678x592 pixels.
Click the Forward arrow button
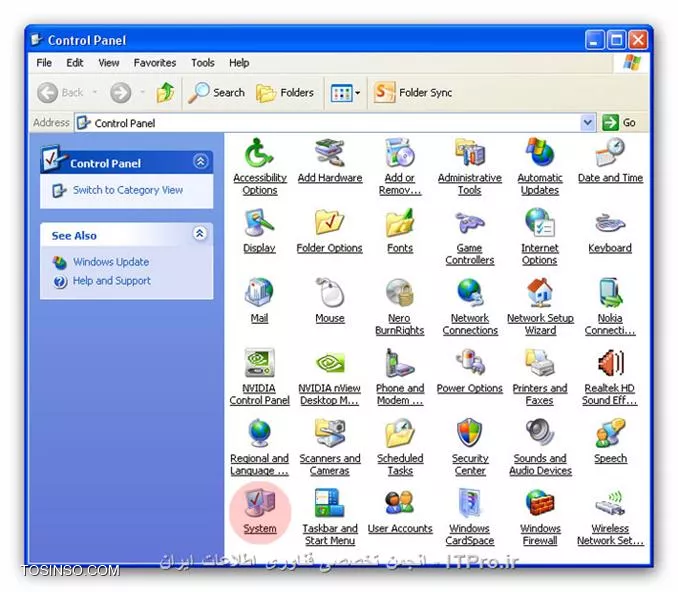[x=120, y=93]
